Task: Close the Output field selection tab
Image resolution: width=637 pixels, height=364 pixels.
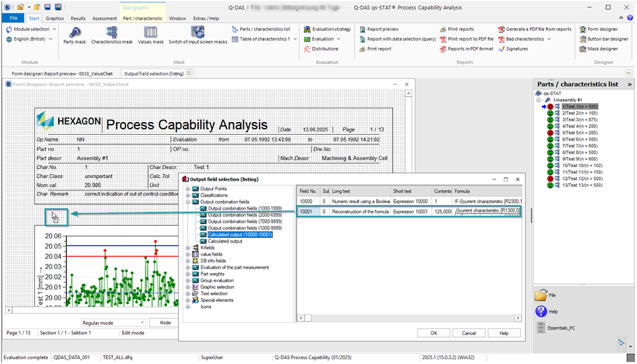Action: 189,73
